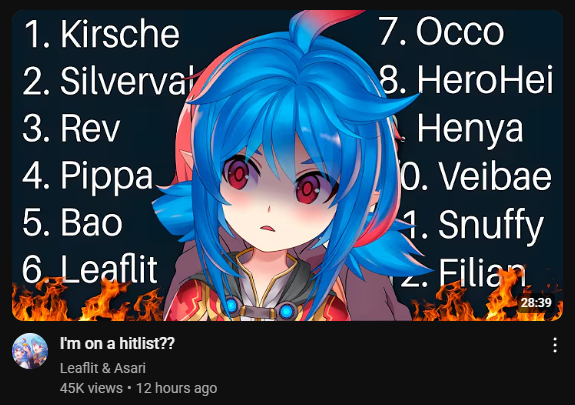Click the 45K views text
This screenshot has height=405, width=575.
[x=91, y=388]
